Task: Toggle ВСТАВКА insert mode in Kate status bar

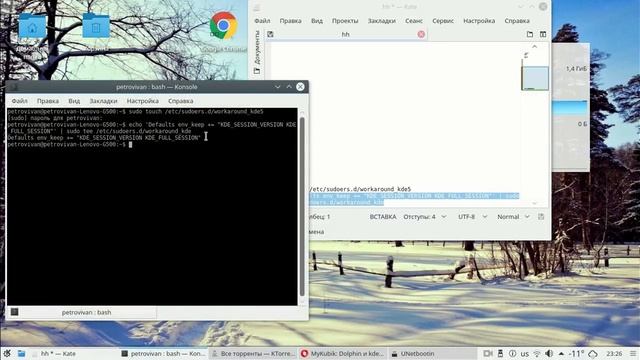Action: point(382,217)
